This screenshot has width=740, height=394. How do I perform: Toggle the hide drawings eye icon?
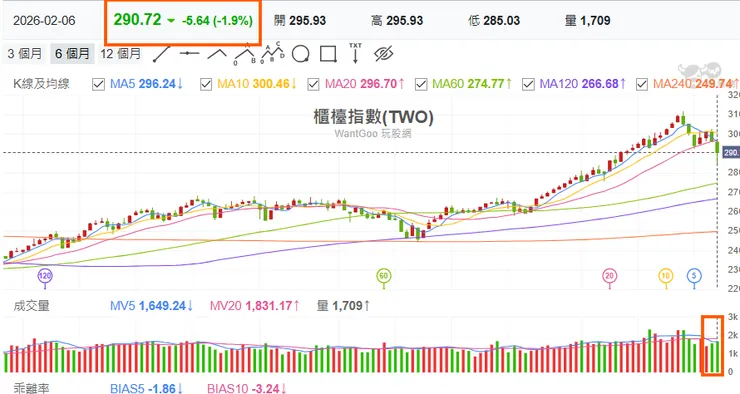point(384,54)
